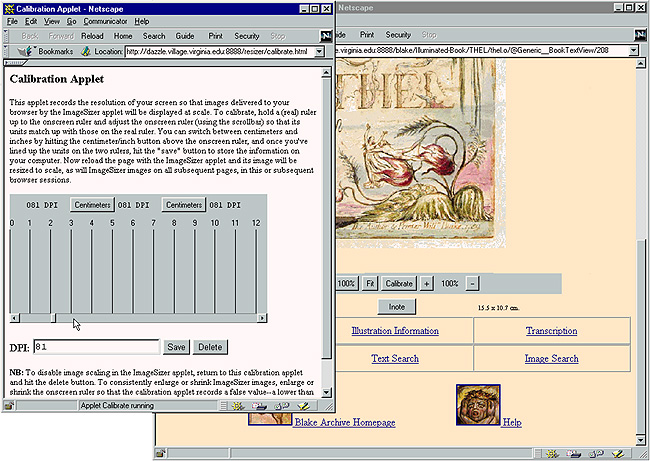The image size is (650, 461).
Task: Open the Image Search link
Action: pyautogui.click(x=551, y=359)
